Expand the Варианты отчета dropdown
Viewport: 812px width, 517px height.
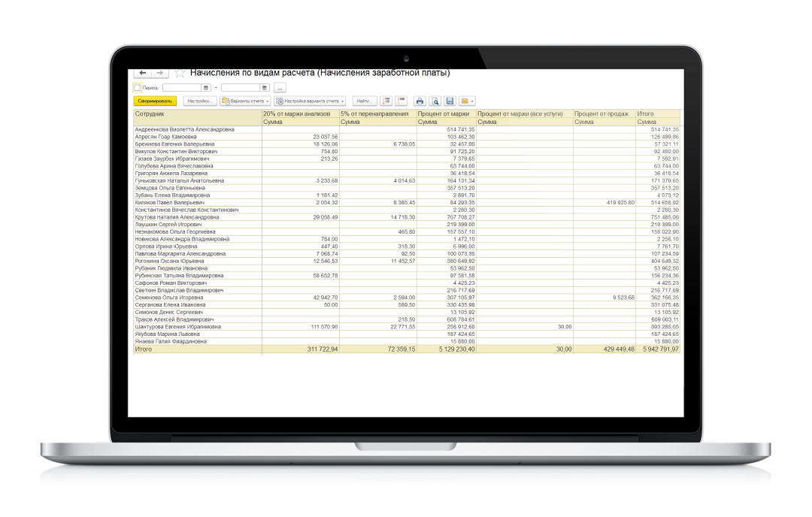245,101
